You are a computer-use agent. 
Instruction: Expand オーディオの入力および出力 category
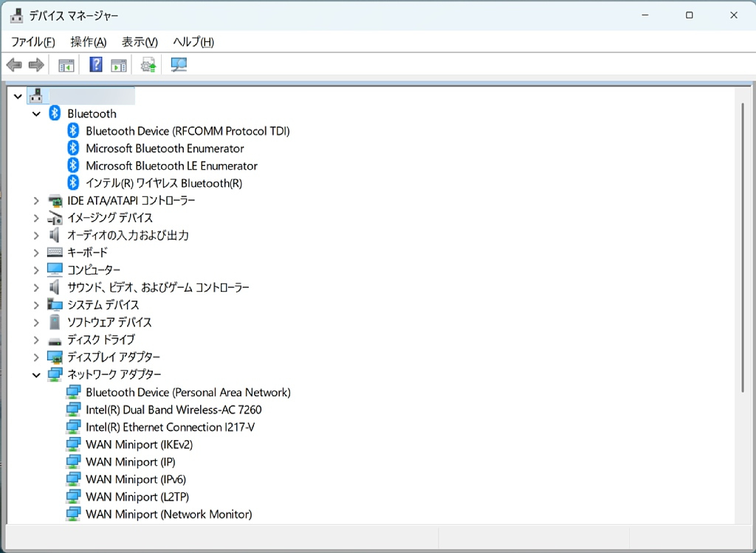pos(36,236)
